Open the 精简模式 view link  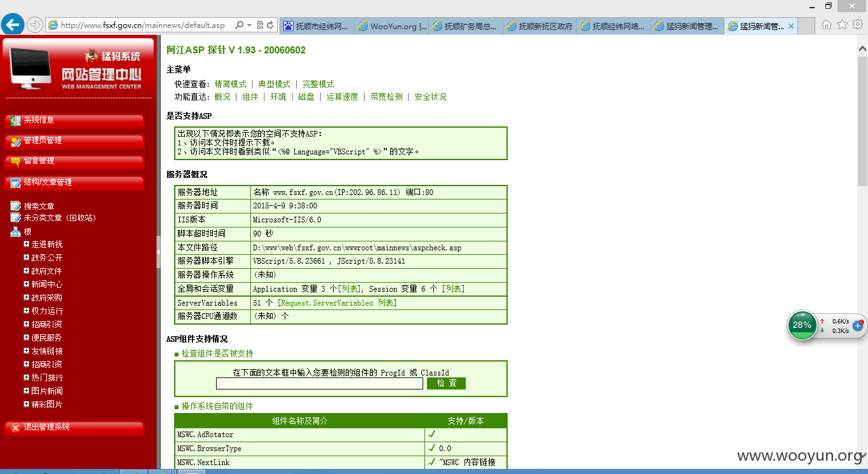pyautogui.click(x=230, y=84)
